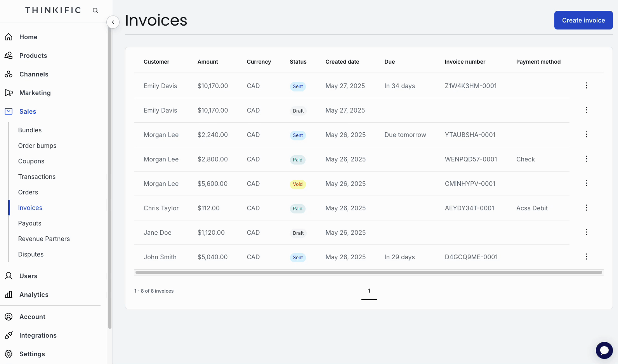The width and height of the screenshot is (618, 364).
Task: Click the Marketing megaphone icon
Action: [9, 93]
